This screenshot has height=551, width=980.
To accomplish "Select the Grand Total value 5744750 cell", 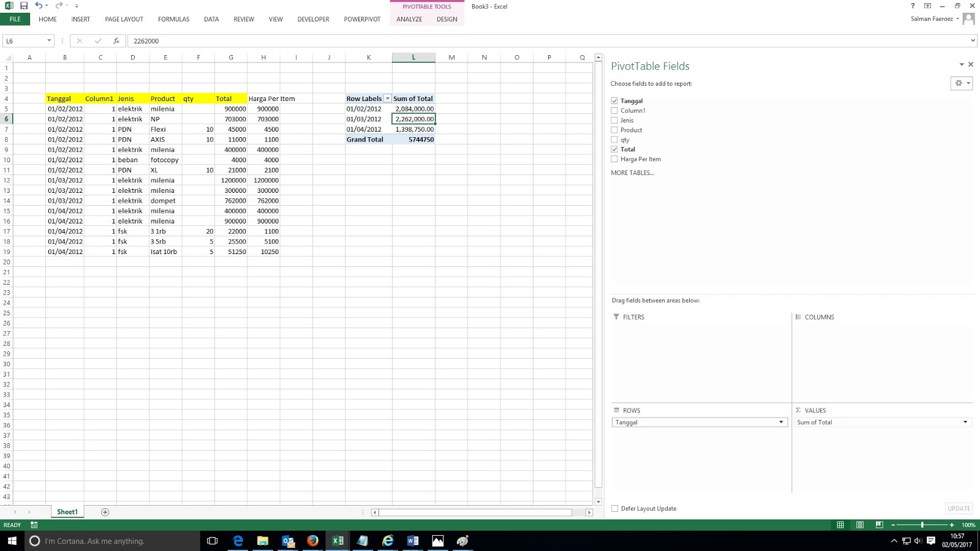I will pos(413,140).
